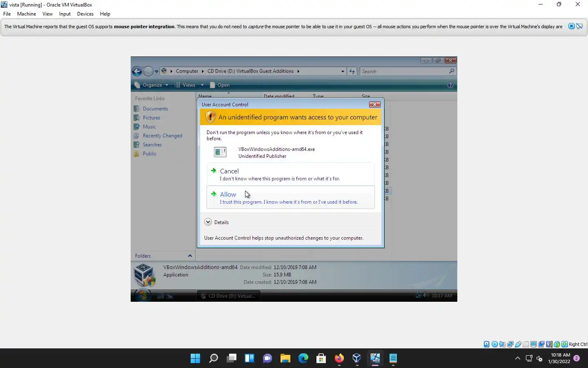Image resolution: width=588 pixels, height=368 pixels.
Task: Open Microsoft Edge from host taskbar
Action: coord(303,359)
